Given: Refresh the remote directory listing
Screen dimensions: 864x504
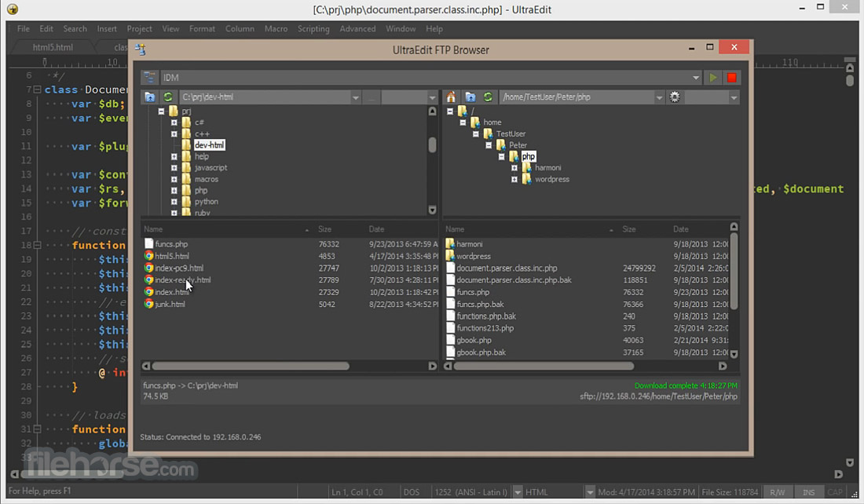Looking at the screenshot, I should tap(488, 97).
